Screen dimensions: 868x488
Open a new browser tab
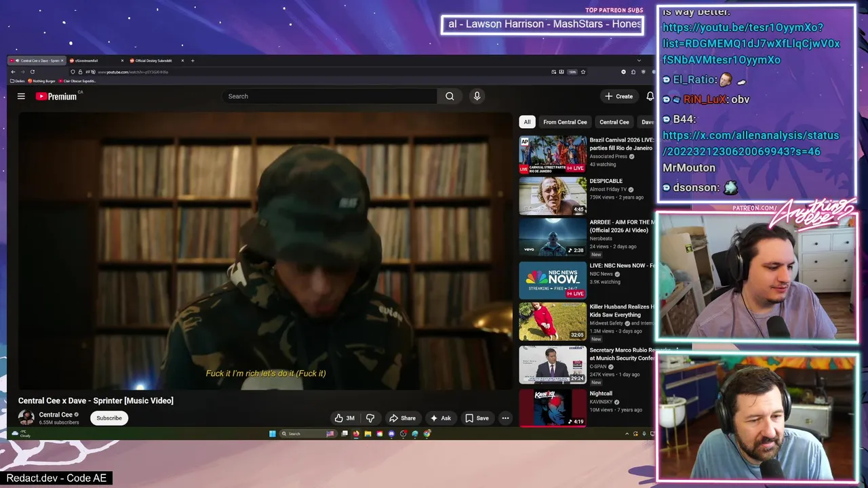[x=193, y=60]
